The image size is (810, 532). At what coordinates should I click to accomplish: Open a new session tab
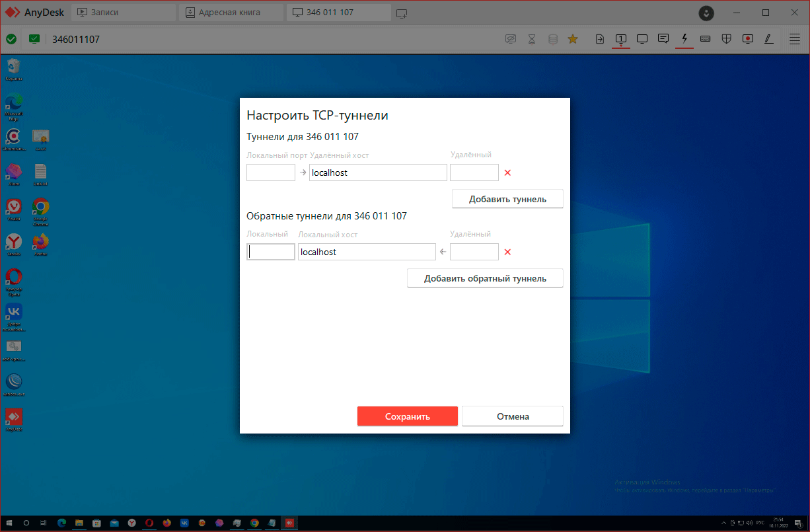point(402,13)
